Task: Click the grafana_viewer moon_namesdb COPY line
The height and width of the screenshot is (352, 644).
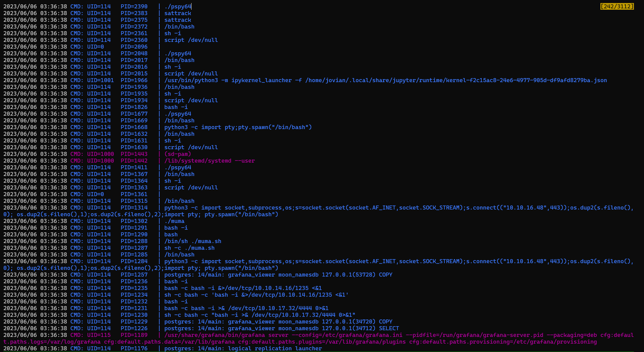Action: click(278, 275)
